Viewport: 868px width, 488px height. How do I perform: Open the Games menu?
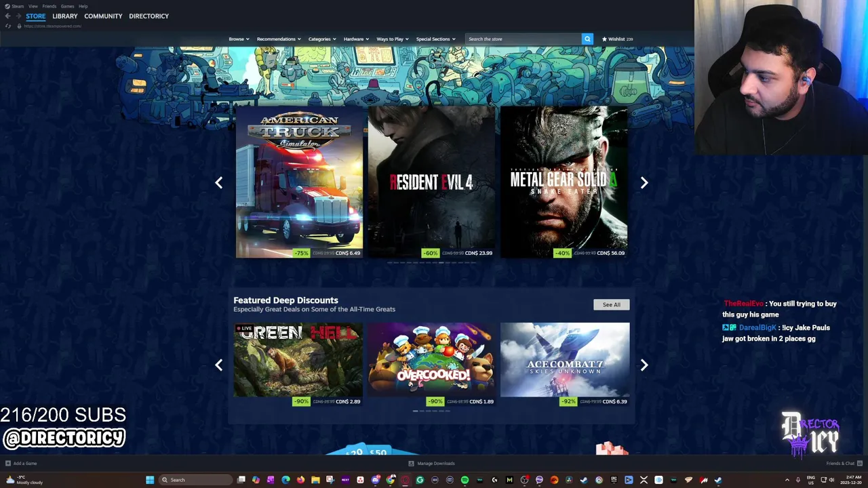(67, 6)
